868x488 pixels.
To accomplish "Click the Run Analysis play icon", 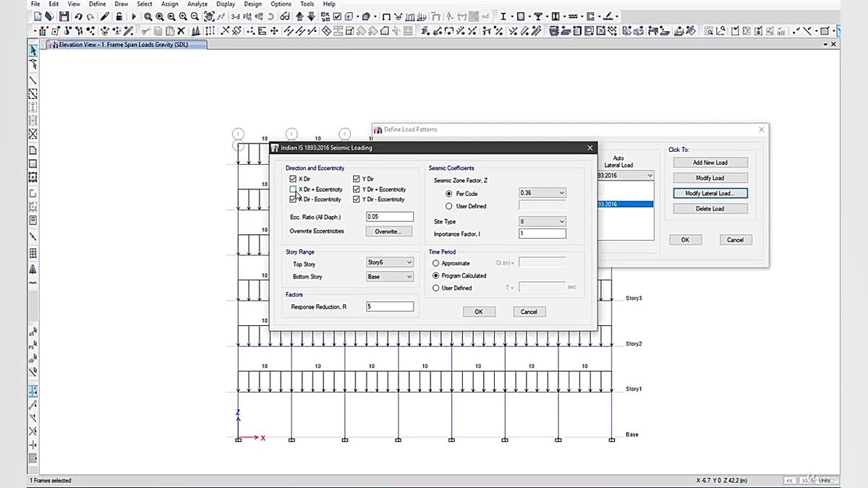I will click(132, 16).
